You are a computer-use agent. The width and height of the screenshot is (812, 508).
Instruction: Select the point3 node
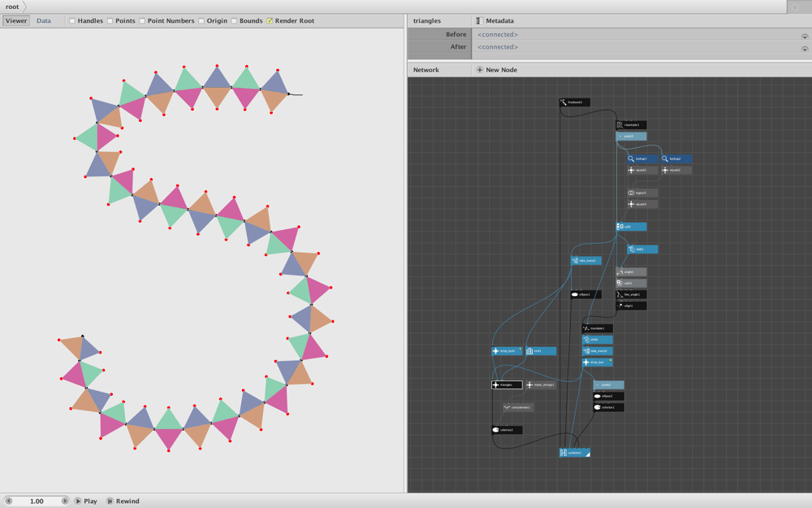631,137
